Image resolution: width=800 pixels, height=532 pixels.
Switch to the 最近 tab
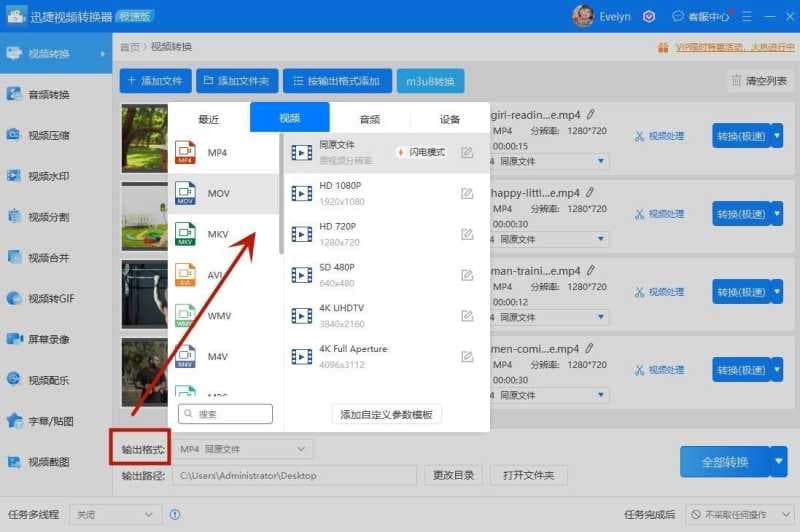pyautogui.click(x=209, y=119)
